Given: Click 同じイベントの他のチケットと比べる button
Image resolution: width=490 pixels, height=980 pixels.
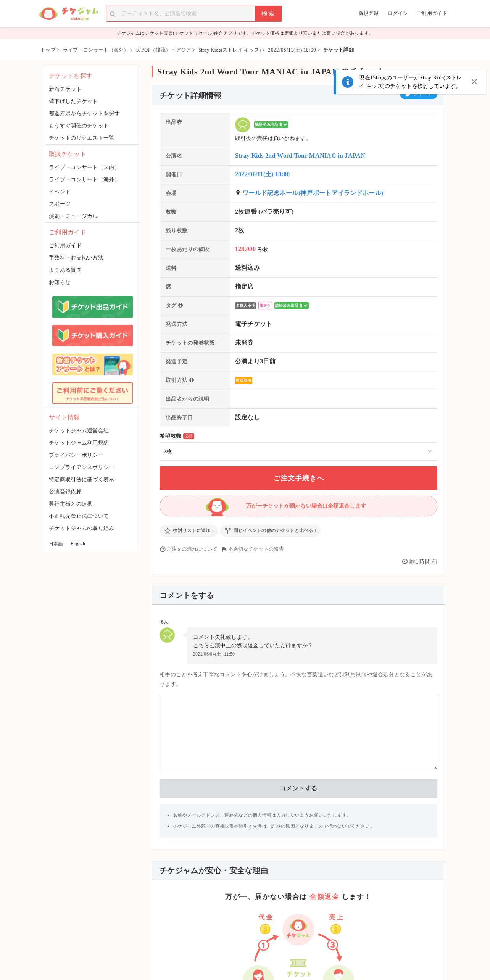Looking at the screenshot, I should coord(270,530).
